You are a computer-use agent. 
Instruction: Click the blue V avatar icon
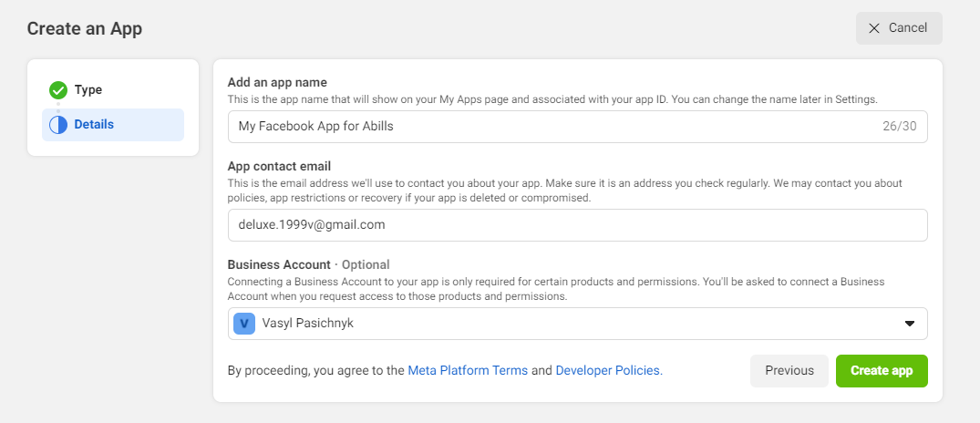coord(243,324)
